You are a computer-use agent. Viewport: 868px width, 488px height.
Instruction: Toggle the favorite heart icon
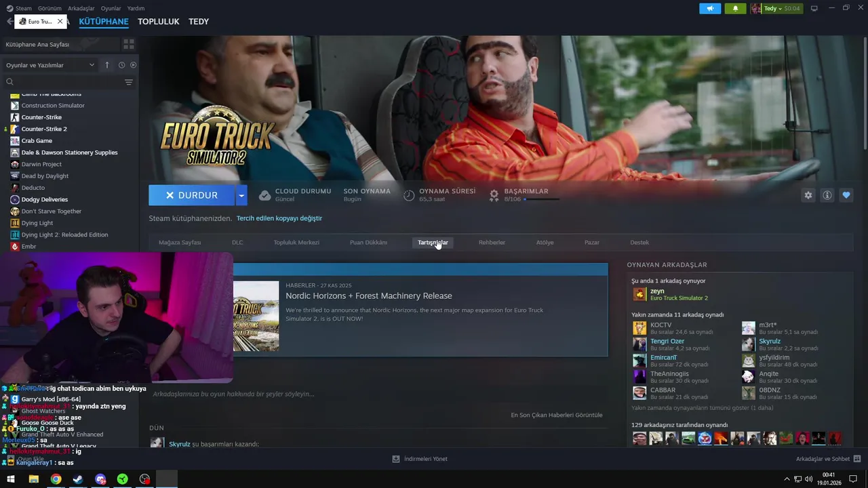pyautogui.click(x=846, y=195)
